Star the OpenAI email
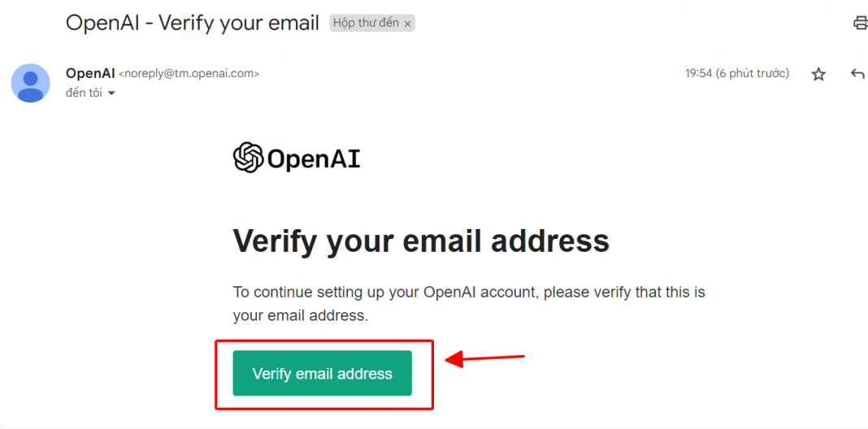 818,74
